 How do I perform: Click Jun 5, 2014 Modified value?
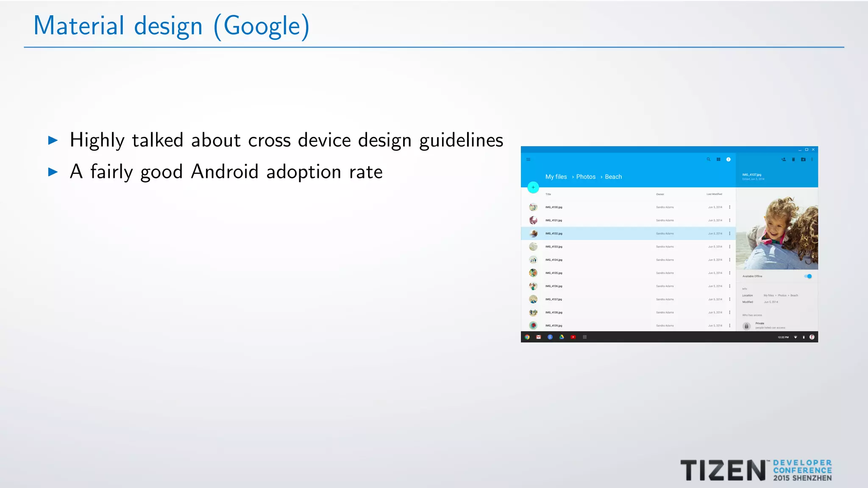[771, 302]
